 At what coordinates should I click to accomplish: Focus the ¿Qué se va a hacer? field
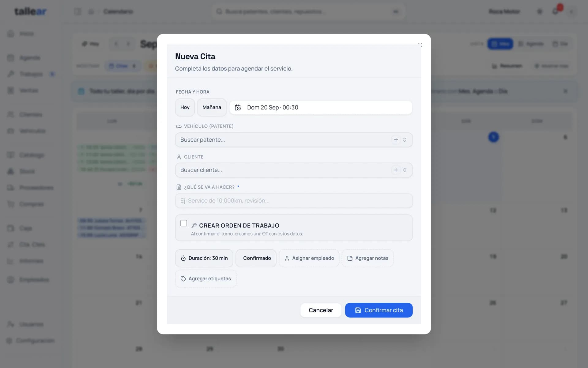(294, 201)
